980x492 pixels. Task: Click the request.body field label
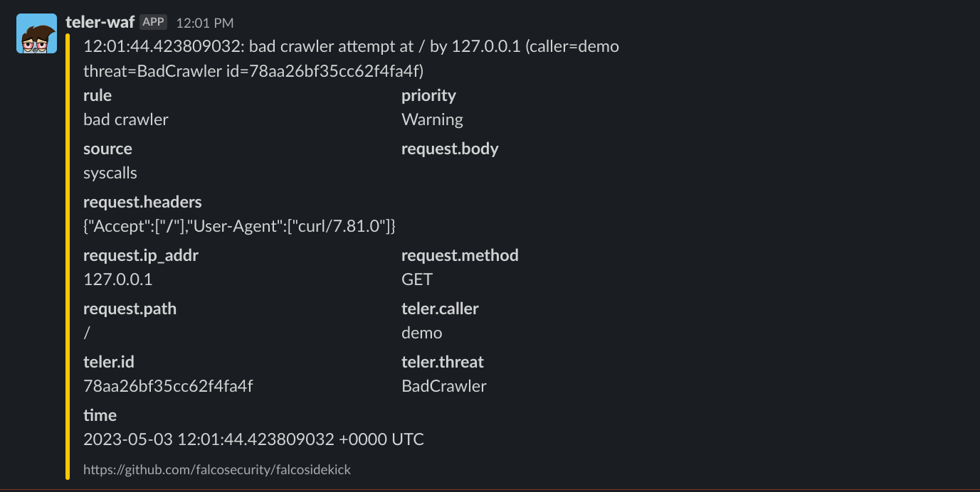[x=450, y=149]
